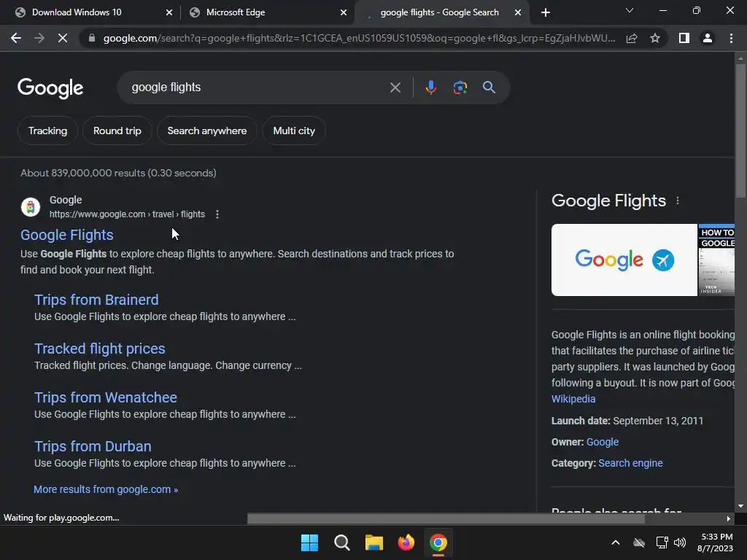The image size is (747, 560).
Task: Close the Download Windows 10 tab
Action: [169, 12]
